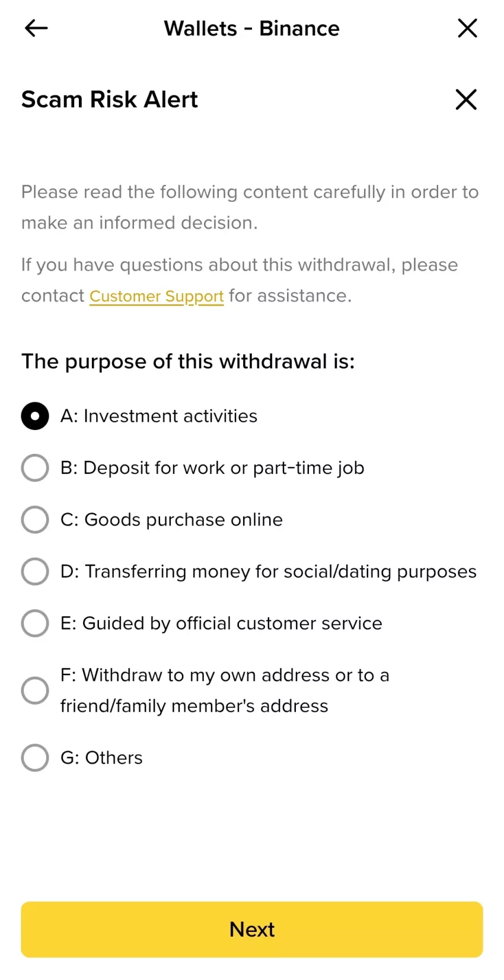Tap 'E: Guided by official customer service' text
The width and height of the screenshot is (504, 980).
(x=221, y=623)
